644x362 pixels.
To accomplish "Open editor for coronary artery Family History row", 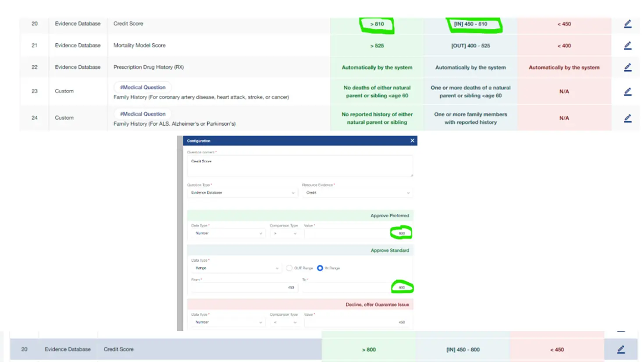I will tap(627, 92).
